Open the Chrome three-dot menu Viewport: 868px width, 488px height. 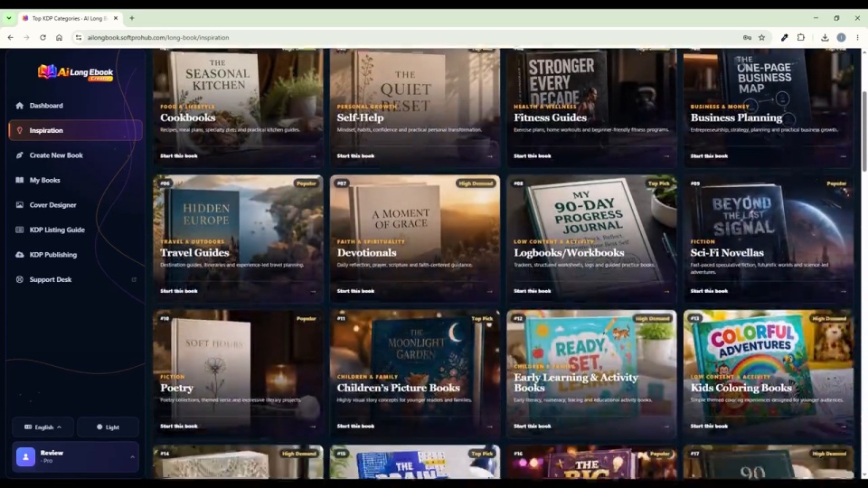[857, 38]
